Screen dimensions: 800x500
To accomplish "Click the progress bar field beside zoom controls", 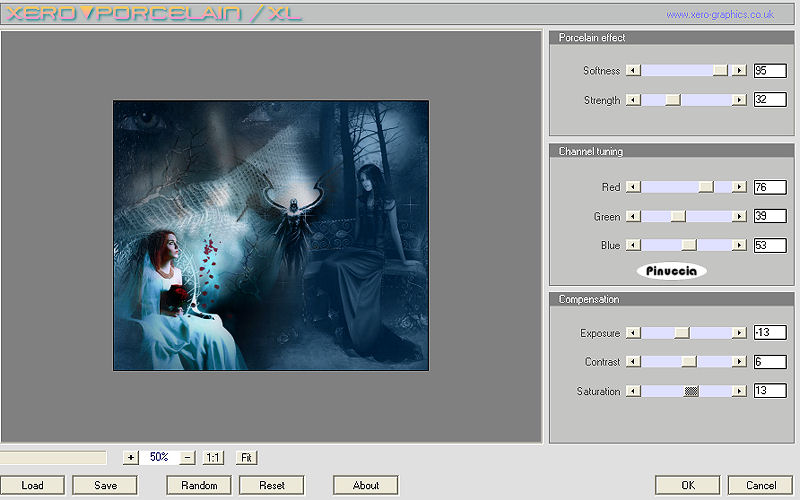I will click(53, 458).
